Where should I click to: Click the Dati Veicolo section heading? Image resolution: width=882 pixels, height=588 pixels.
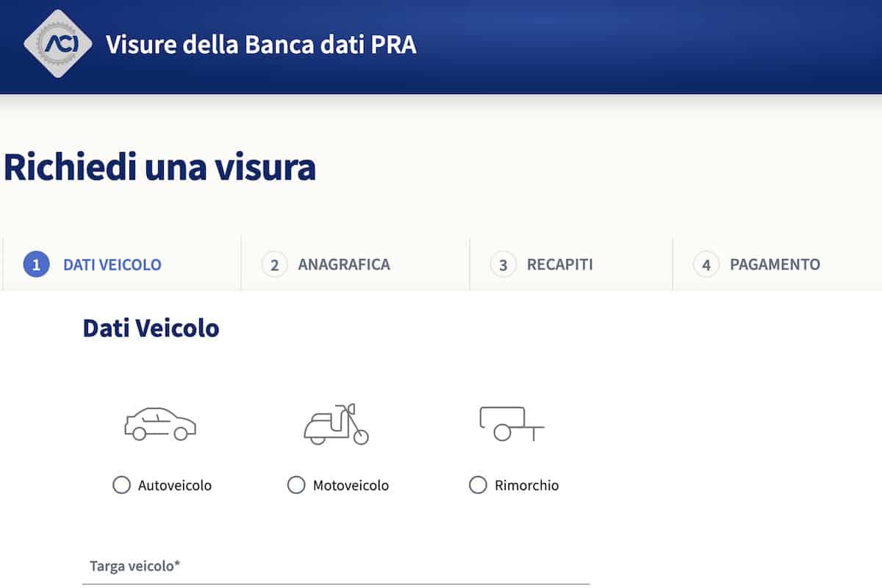click(x=151, y=328)
